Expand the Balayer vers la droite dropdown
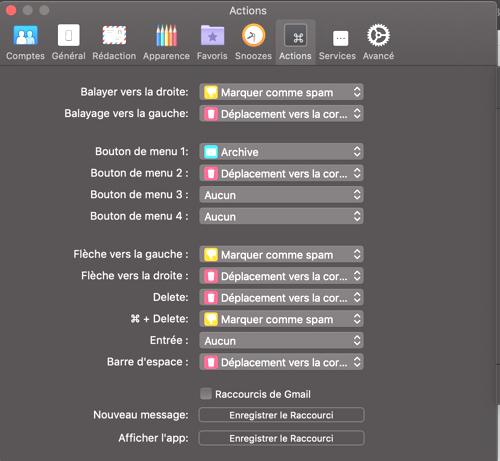 click(281, 92)
